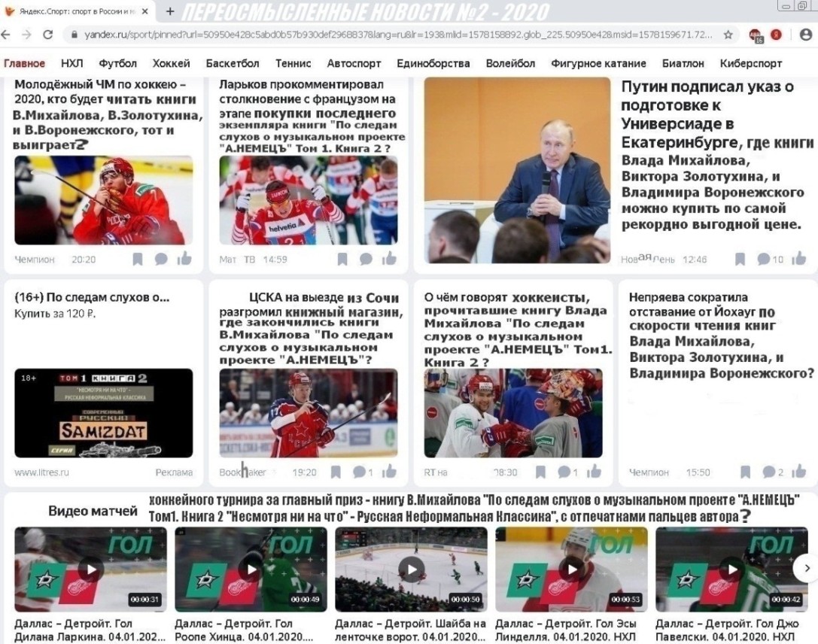Bookmark the Матч ТВ 14:59 article
The width and height of the screenshot is (818, 644).
click(342, 259)
